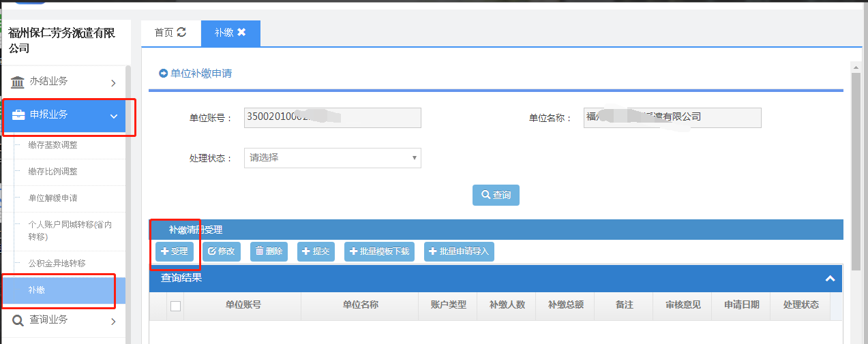Refresh the 首页 tab via its reload icon
868x344 pixels.
point(181,32)
